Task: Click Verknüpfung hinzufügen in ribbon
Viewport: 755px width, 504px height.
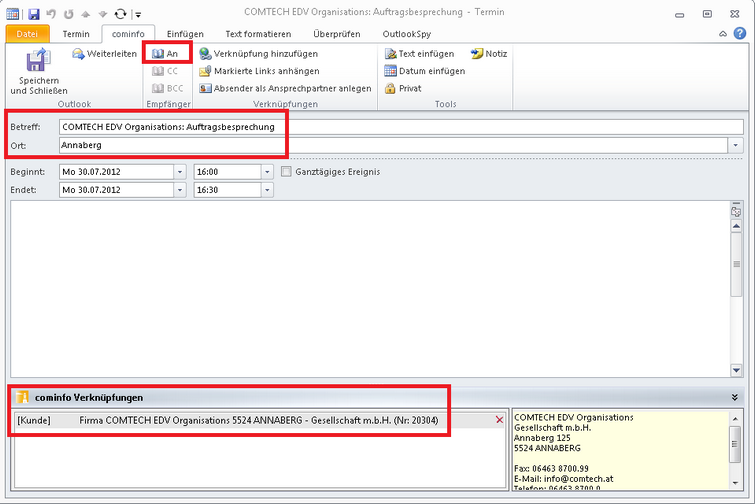Action: 205,54
